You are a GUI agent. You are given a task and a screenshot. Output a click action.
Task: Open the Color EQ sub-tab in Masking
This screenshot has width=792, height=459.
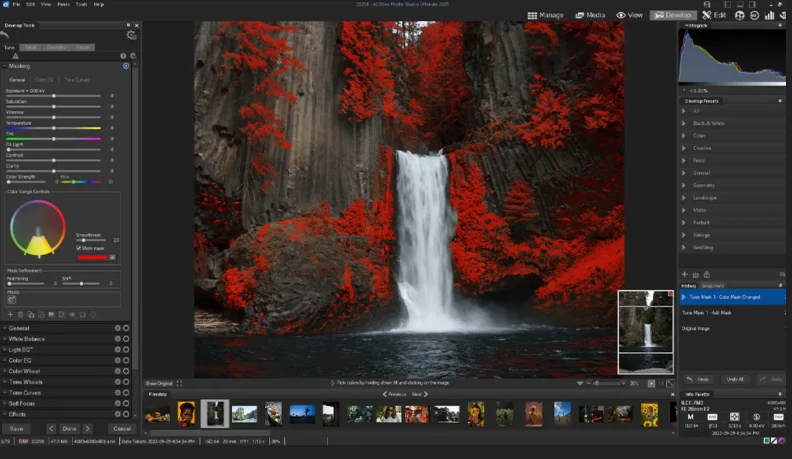coord(44,80)
